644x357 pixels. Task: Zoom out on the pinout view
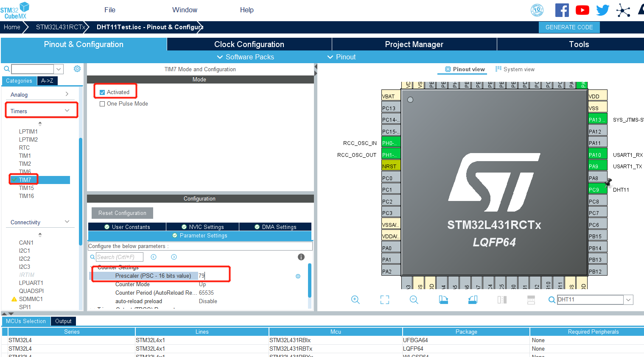pos(414,300)
